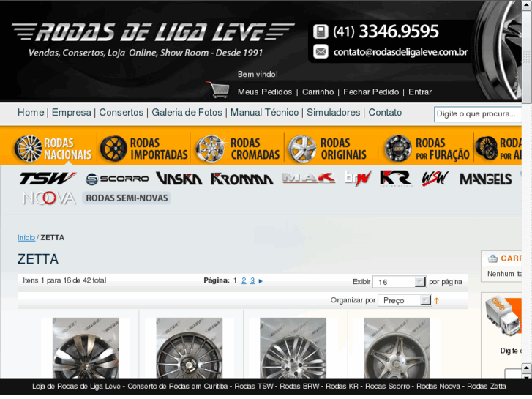532x399 pixels.
Task: Click the Entrar login link
Action: pyautogui.click(x=420, y=92)
